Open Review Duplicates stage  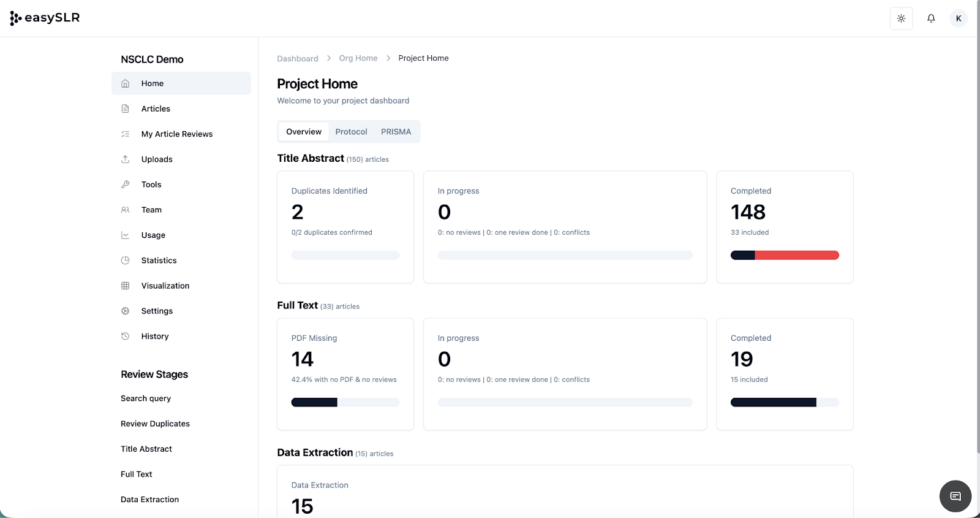[x=155, y=424]
